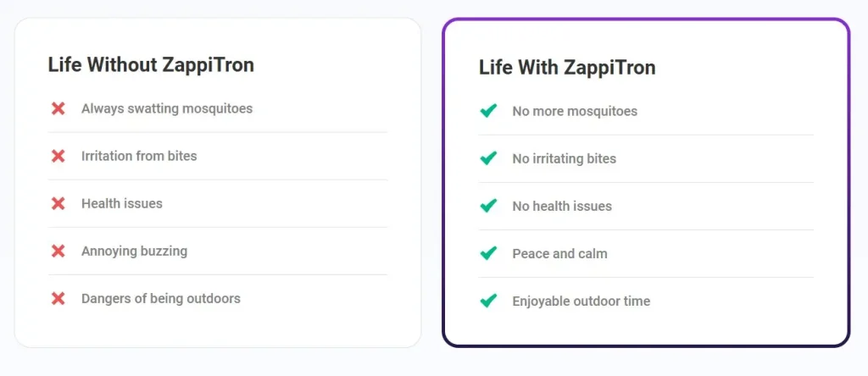This screenshot has width=868, height=376.
Task: Click the Life With ZappiTron heading
Action: pos(567,68)
